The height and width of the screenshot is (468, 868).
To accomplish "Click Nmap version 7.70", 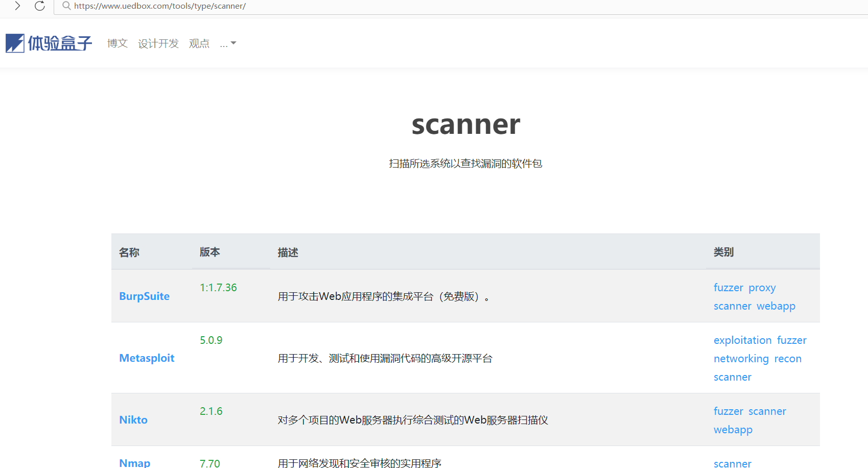I will [210, 463].
